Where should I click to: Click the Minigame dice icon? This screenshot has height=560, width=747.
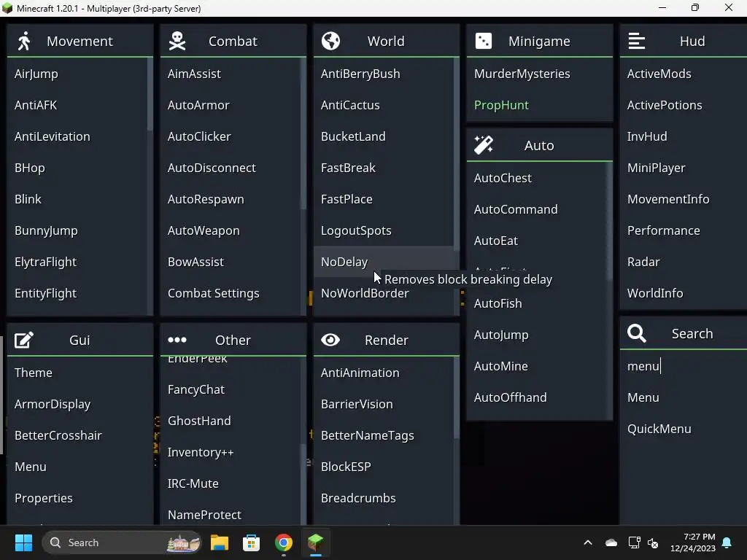pos(484,41)
